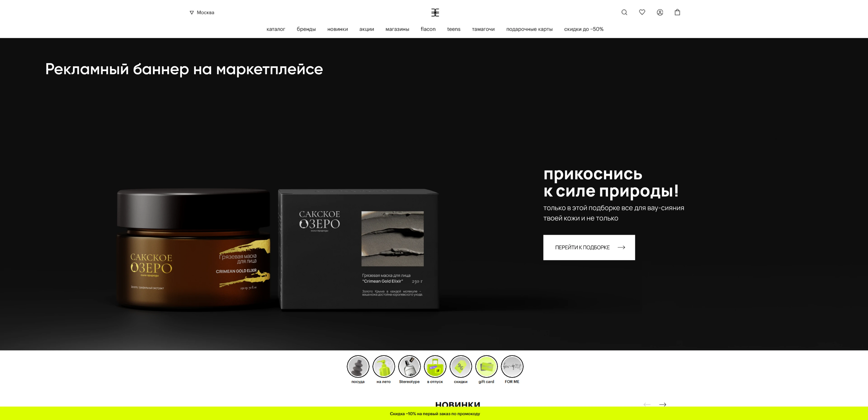Open the shopping bag cart icon
Image resolution: width=868 pixels, height=420 pixels.
point(677,12)
